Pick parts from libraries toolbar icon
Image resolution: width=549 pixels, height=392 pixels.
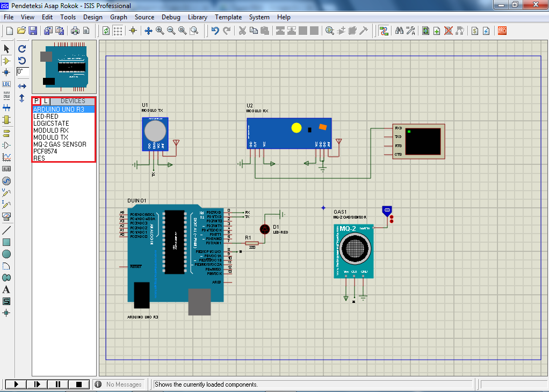coord(329,31)
